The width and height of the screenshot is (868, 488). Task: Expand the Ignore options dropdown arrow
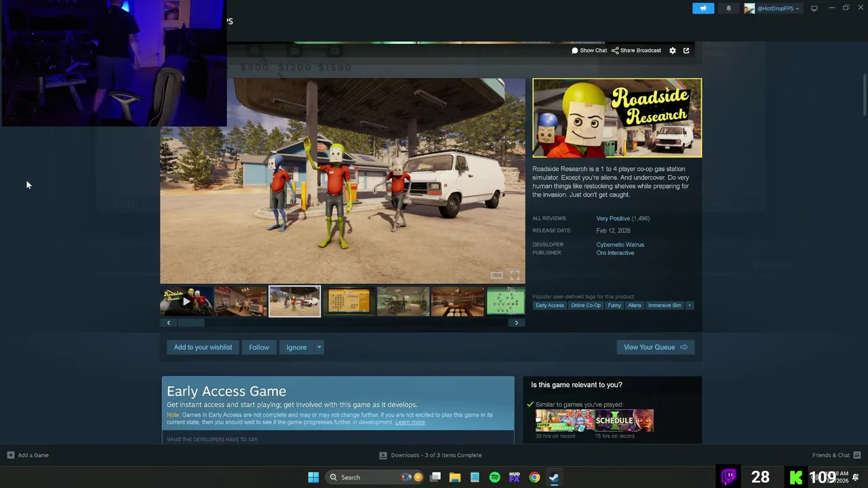(x=319, y=347)
